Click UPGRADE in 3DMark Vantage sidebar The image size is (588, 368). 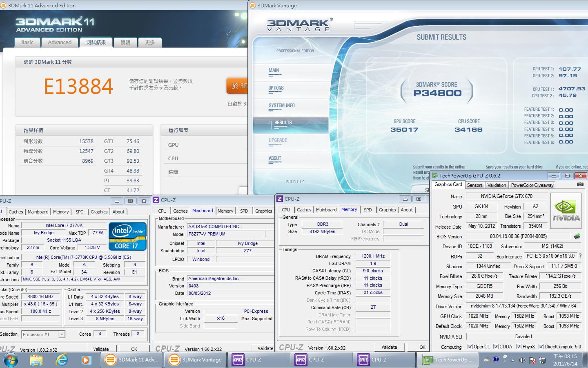[278, 141]
